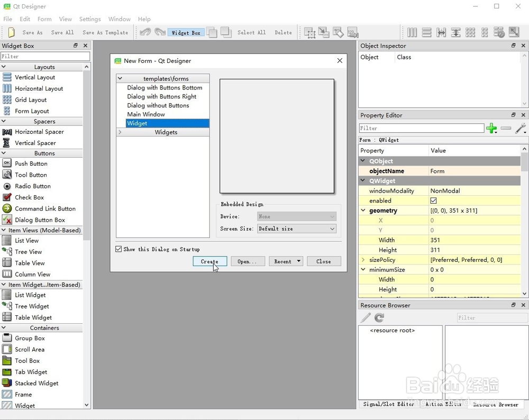Image resolution: width=529 pixels, height=420 pixels.
Task: Click Close button in New Form dialog
Action: click(324, 261)
